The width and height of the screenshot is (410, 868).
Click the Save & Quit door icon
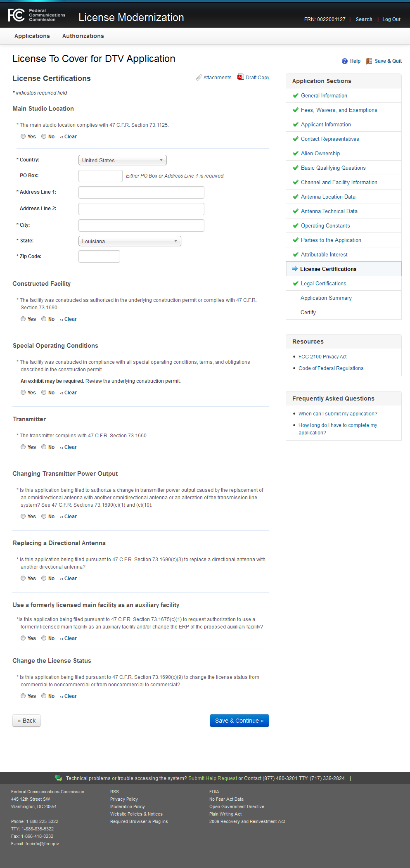point(369,61)
